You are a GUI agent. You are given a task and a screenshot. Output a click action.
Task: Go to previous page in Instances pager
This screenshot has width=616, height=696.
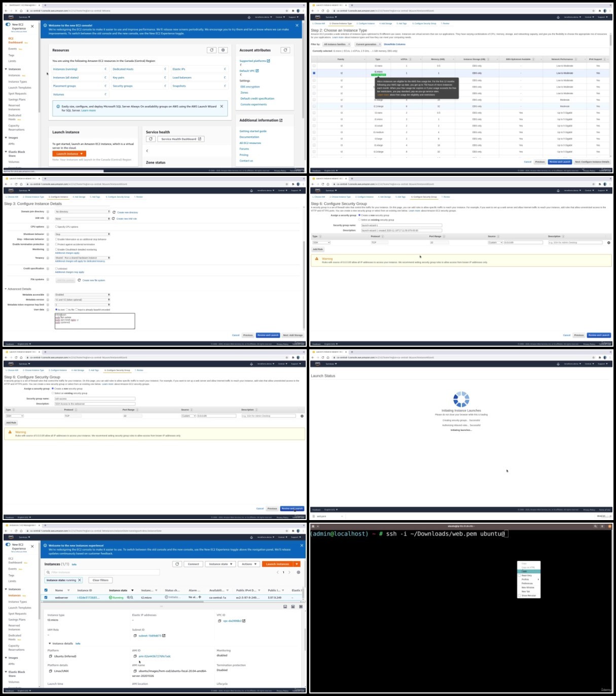[277, 572]
